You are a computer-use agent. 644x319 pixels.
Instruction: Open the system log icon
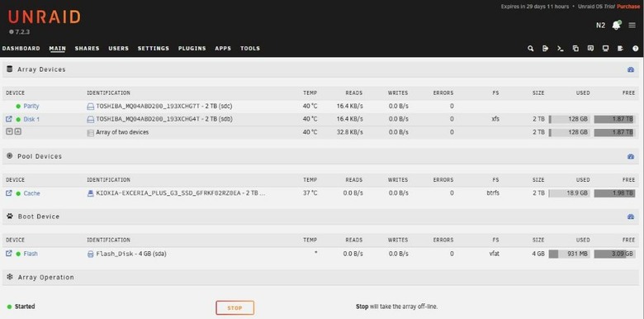pos(621,49)
